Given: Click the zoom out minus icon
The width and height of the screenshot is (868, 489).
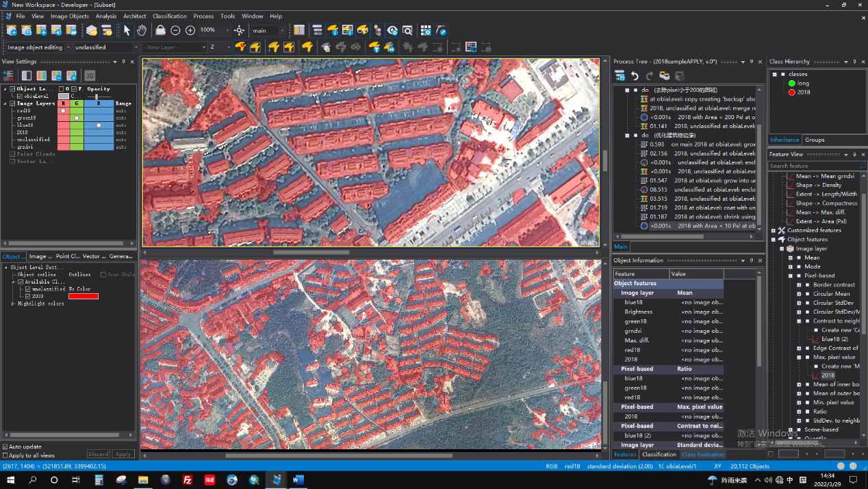Looking at the screenshot, I should pos(175,30).
